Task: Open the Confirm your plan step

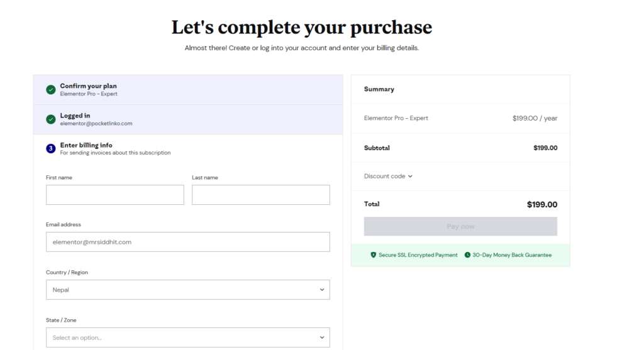Action: (x=188, y=90)
